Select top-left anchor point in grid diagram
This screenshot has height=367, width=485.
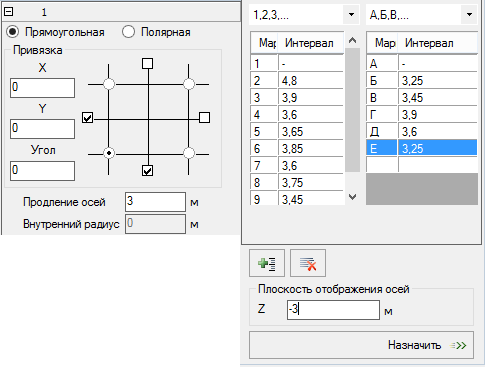pyautogui.click(x=109, y=84)
